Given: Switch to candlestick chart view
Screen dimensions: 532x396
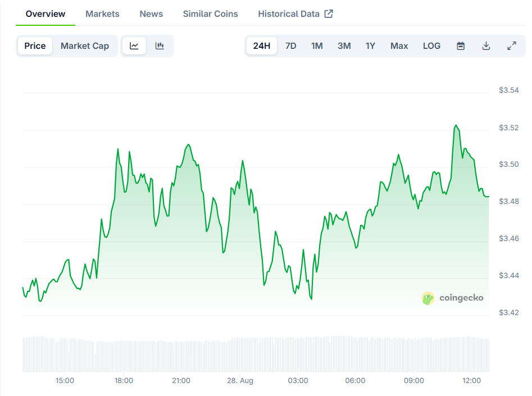Looking at the screenshot, I should (160, 46).
